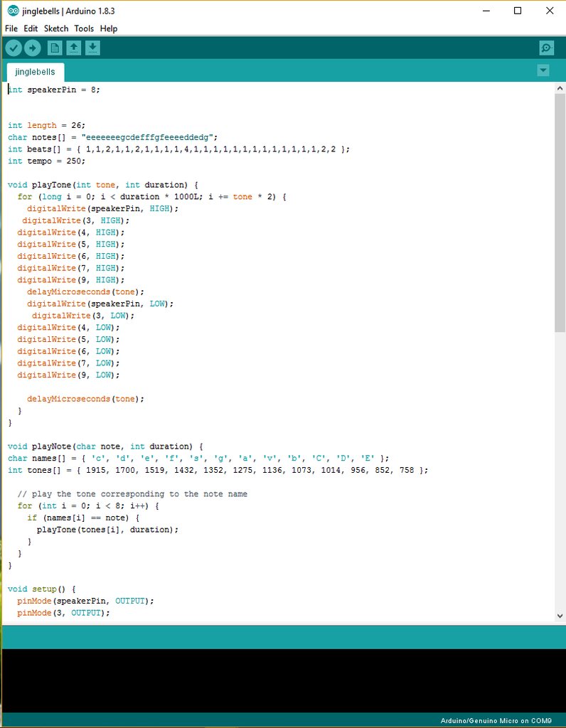The height and width of the screenshot is (728, 566).
Task: Save the sketch with the down-arrow icon
Action: click(x=92, y=48)
